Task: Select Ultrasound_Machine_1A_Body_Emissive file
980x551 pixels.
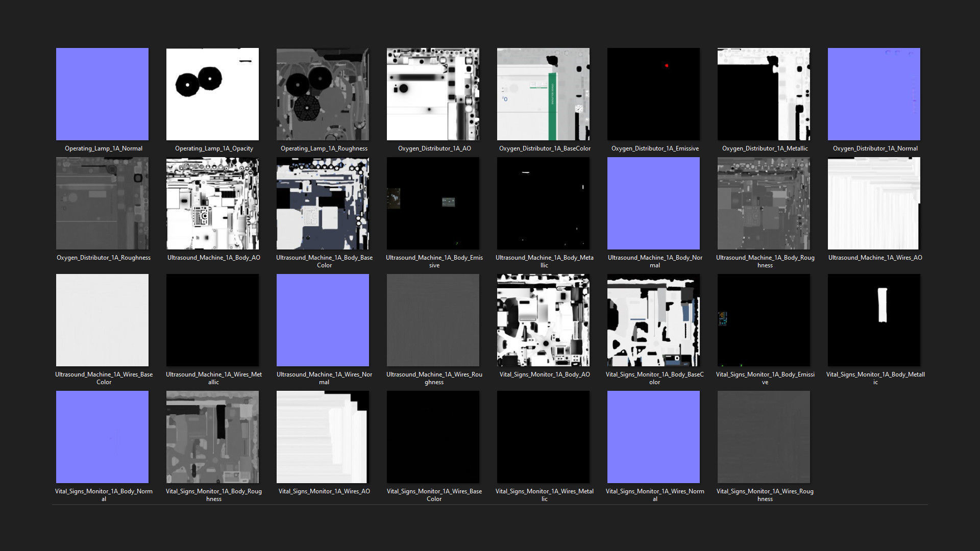Action: [433, 203]
